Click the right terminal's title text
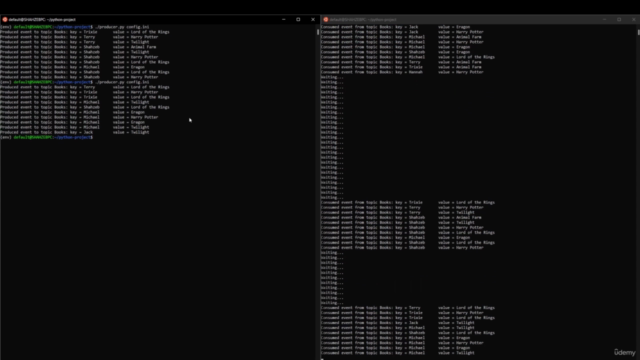The height and width of the screenshot is (360, 640). coord(363,20)
